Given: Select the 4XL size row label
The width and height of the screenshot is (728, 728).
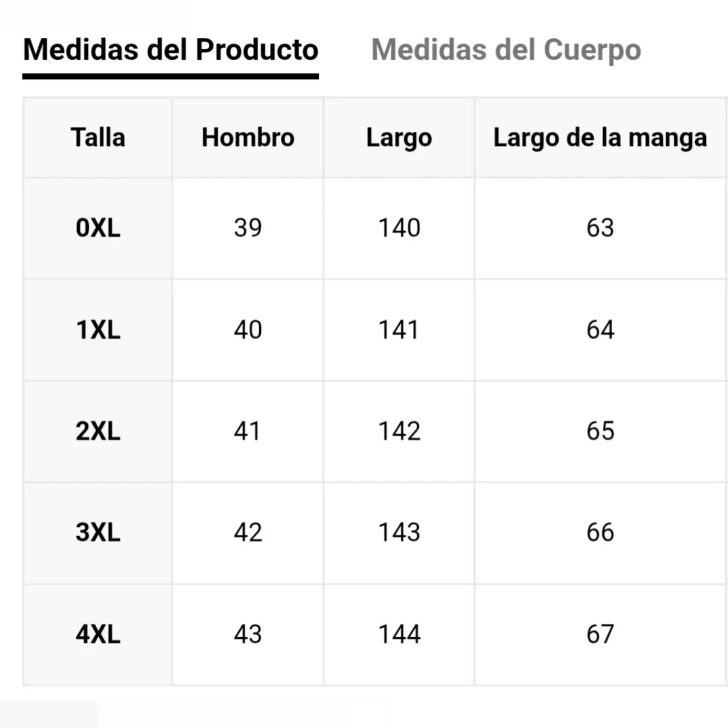Looking at the screenshot, I should click(98, 634).
